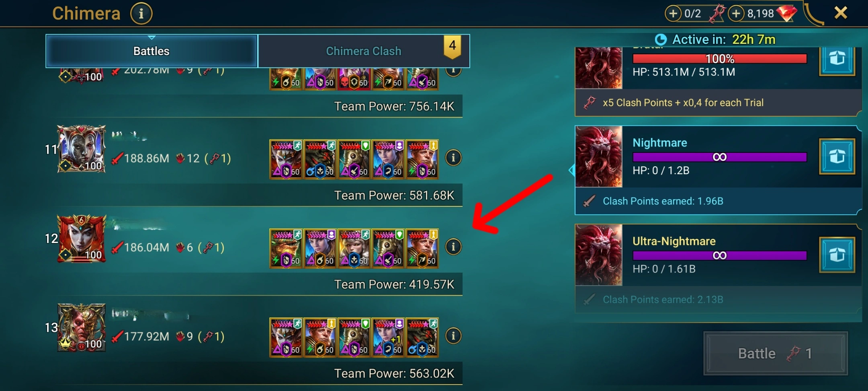Open the Chimera info icon beside the title
The image size is (868, 391).
141,14
